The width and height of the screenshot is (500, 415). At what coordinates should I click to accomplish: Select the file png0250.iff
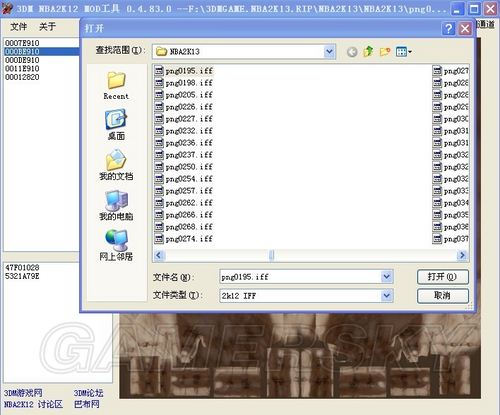click(184, 167)
